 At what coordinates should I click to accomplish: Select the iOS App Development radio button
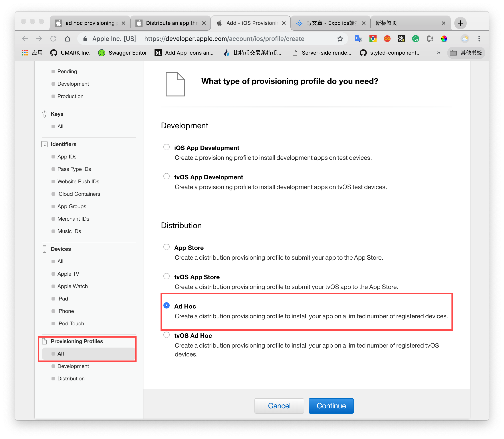click(166, 147)
